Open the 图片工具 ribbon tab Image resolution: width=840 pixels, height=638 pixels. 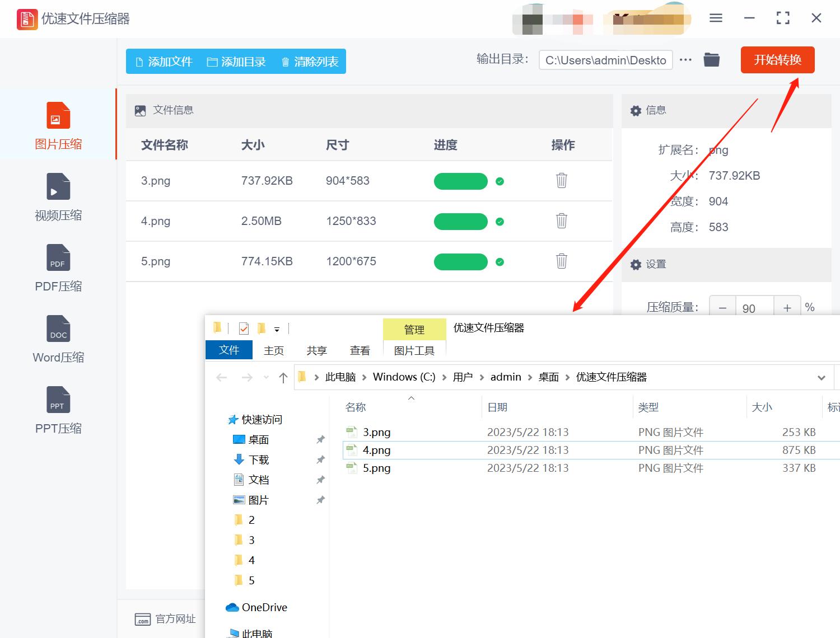[414, 350]
